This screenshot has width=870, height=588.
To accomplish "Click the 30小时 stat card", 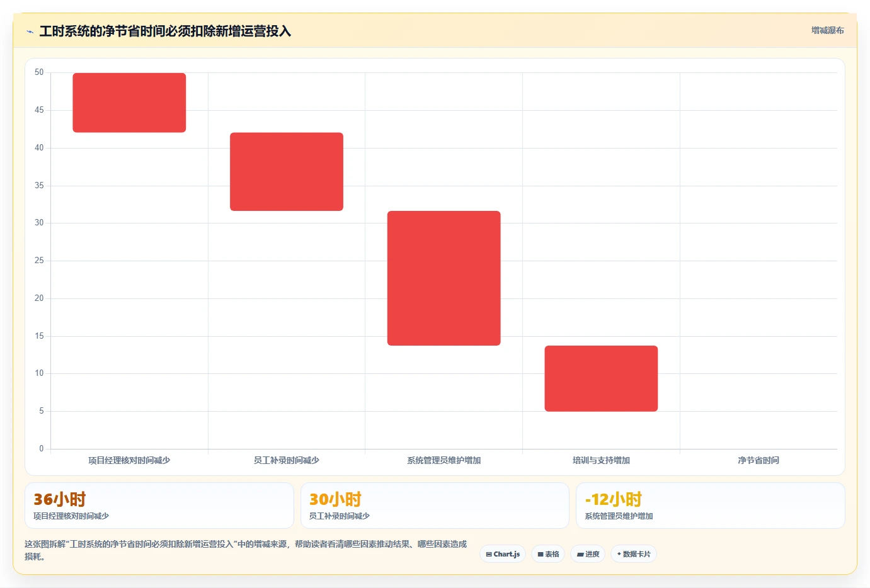I will tap(435, 506).
